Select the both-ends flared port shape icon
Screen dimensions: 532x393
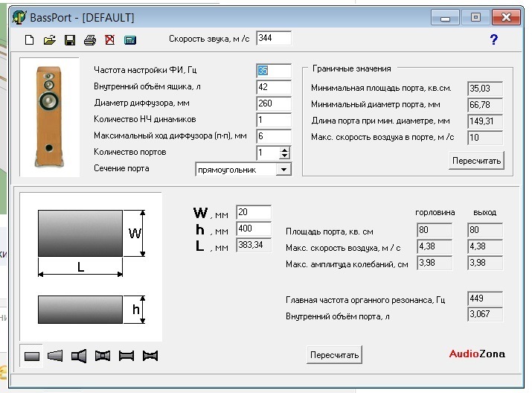pos(103,356)
